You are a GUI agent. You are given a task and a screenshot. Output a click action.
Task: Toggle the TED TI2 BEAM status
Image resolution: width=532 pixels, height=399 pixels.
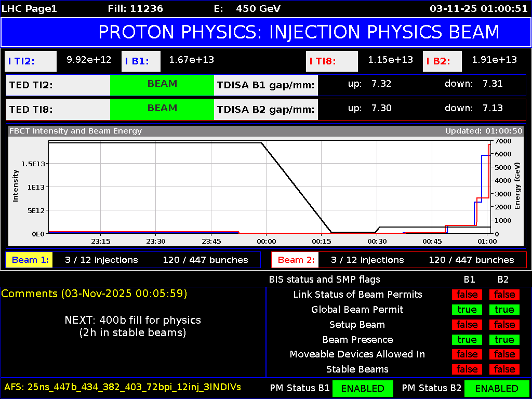[x=162, y=85]
